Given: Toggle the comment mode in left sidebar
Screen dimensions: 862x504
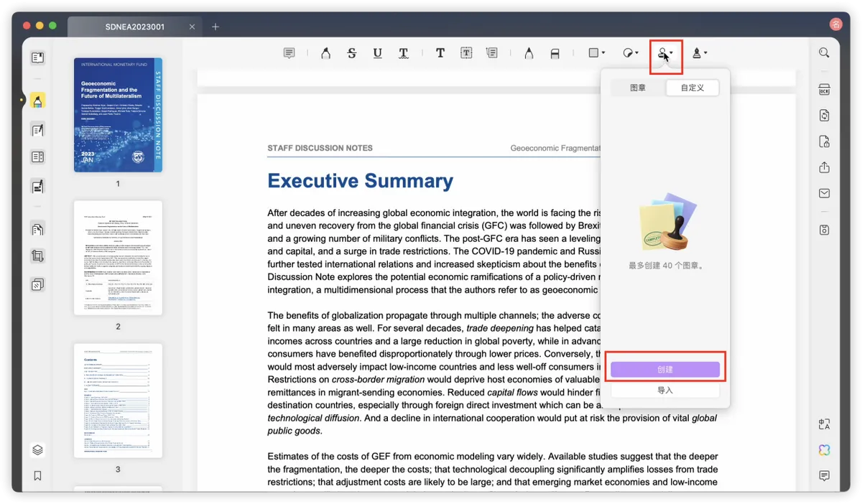Looking at the screenshot, I should 37,101.
